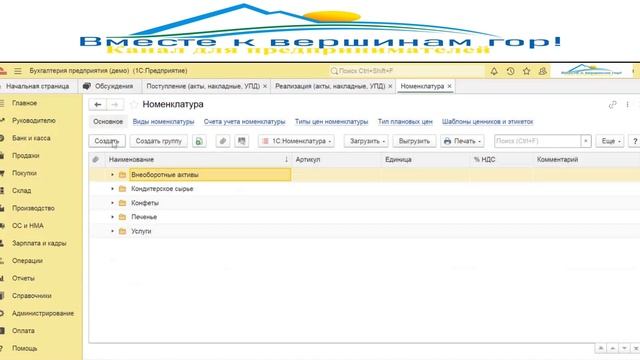Screen dimensions: 640x360
Task: Open history clock icon
Action: [510, 71]
